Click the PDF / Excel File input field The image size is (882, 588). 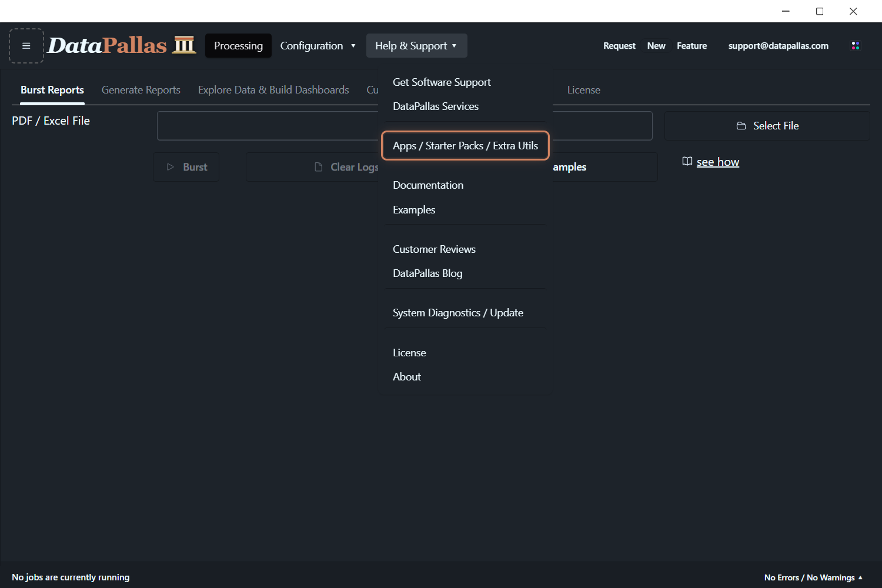pos(405,126)
